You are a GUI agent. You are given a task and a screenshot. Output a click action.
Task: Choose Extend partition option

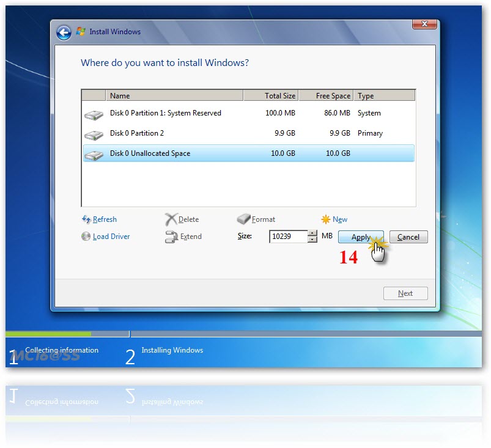click(x=191, y=237)
